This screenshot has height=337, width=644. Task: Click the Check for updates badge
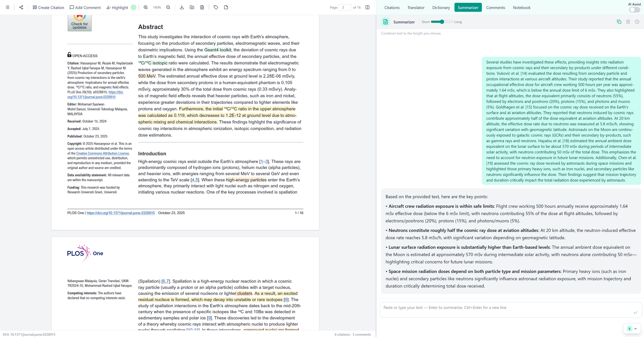79,23
